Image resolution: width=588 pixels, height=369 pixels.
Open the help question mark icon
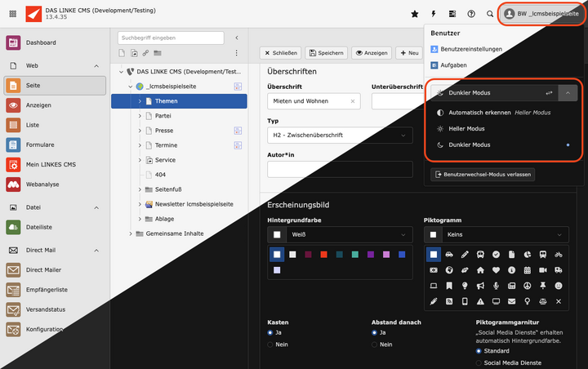pos(471,14)
